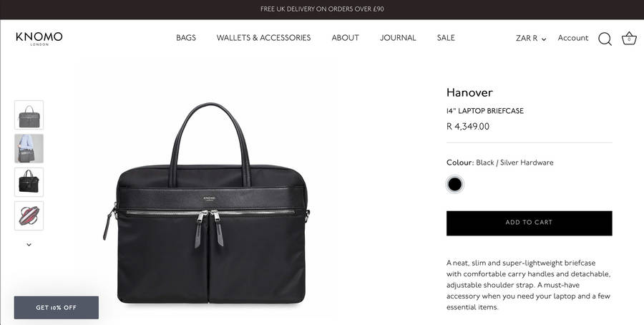Open the ABOUT menu item
Viewport: 644px width, 325px height.
pos(346,38)
